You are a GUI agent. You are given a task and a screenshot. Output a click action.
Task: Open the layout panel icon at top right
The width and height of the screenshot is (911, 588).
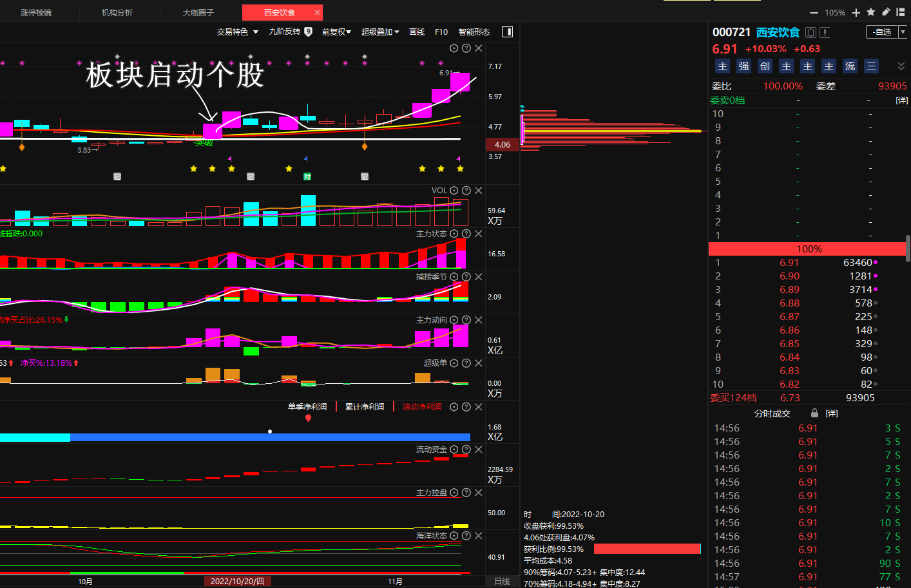tap(901, 12)
